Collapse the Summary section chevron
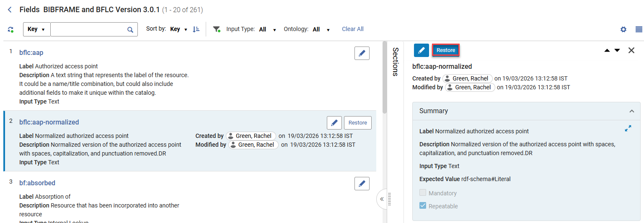The image size is (644, 223). click(x=631, y=111)
